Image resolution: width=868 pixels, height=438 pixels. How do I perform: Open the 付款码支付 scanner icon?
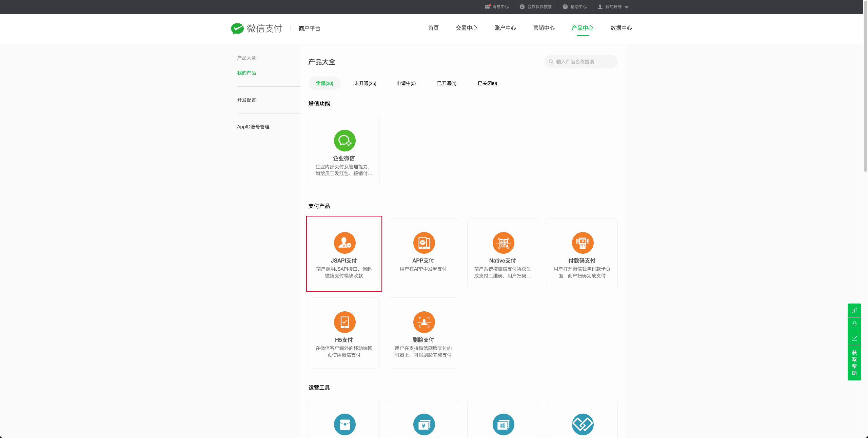[x=583, y=243]
